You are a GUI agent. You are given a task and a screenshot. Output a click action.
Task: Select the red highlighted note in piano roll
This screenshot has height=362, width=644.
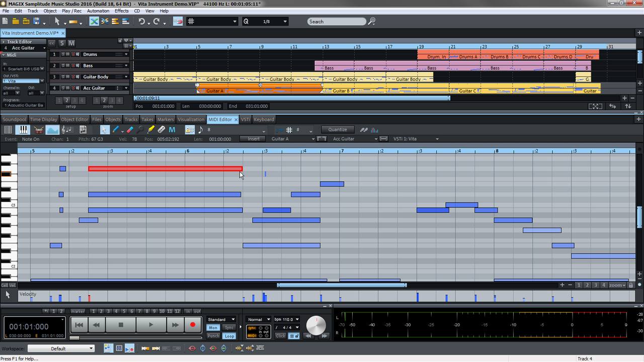coord(165,169)
